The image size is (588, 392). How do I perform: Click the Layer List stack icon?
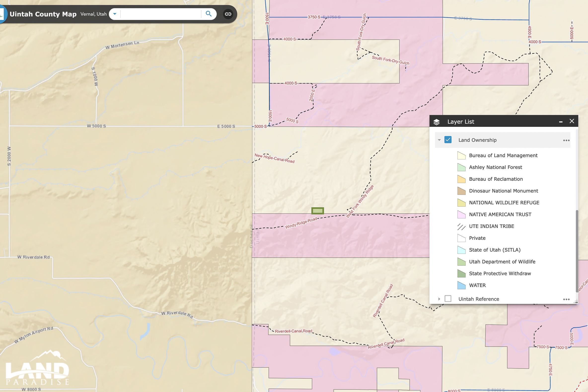(437, 122)
